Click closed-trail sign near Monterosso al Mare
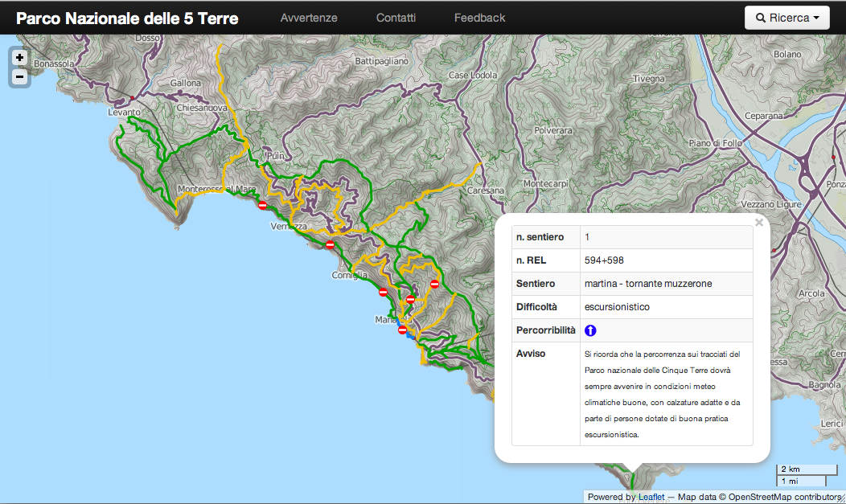 point(262,205)
